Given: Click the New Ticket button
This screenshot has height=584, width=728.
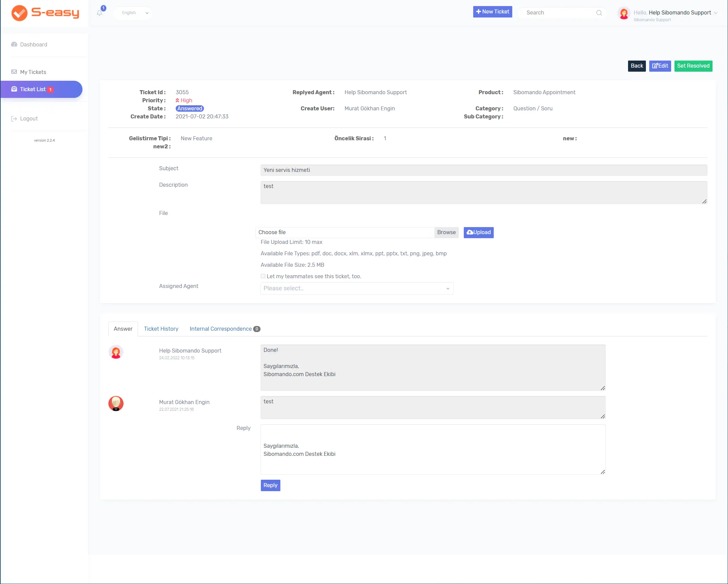Looking at the screenshot, I should [492, 11].
